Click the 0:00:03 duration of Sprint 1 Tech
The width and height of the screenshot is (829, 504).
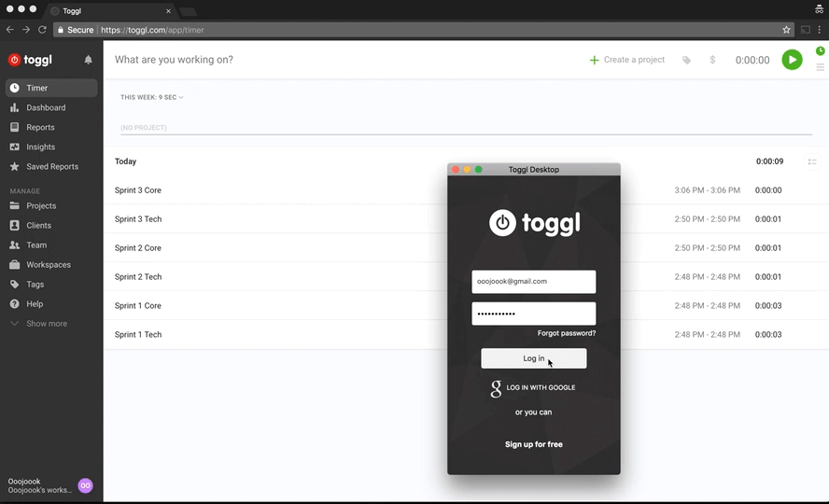point(768,334)
